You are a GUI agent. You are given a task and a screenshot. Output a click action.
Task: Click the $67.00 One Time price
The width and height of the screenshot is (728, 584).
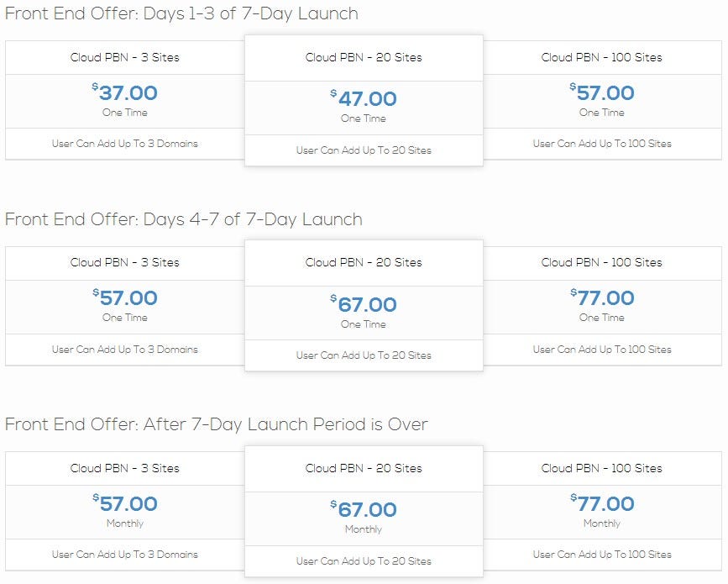[364, 304]
